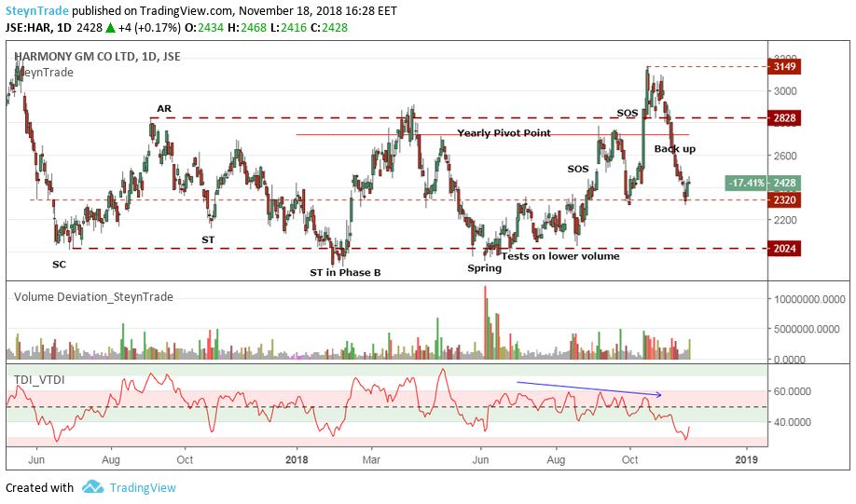
Task: Click the 2828 price level label
Action: 784,117
